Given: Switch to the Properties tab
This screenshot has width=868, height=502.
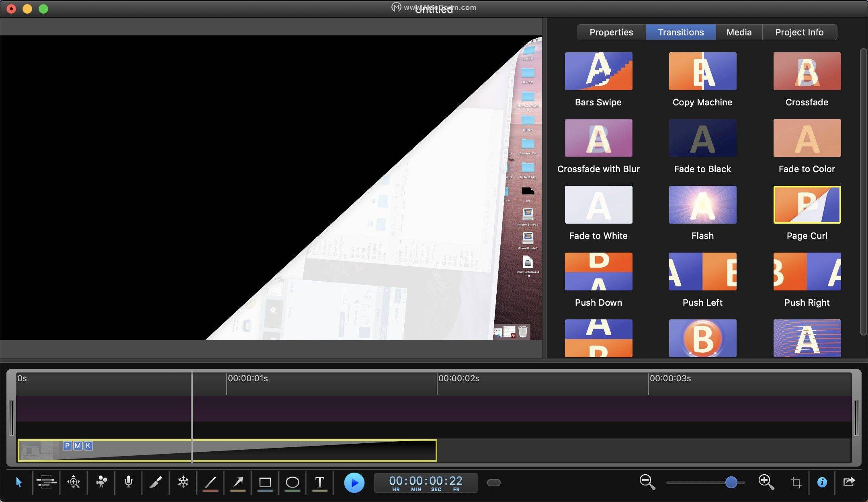Looking at the screenshot, I should (x=611, y=32).
